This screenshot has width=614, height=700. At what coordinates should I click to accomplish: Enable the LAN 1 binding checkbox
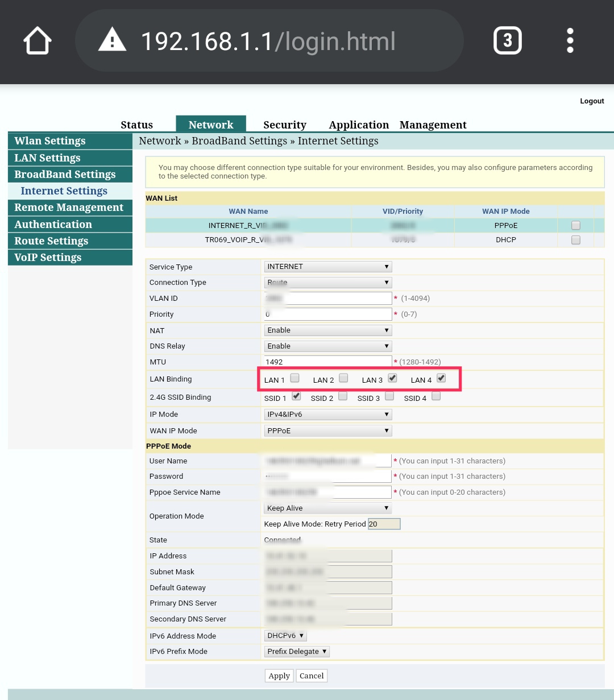click(x=294, y=377)
